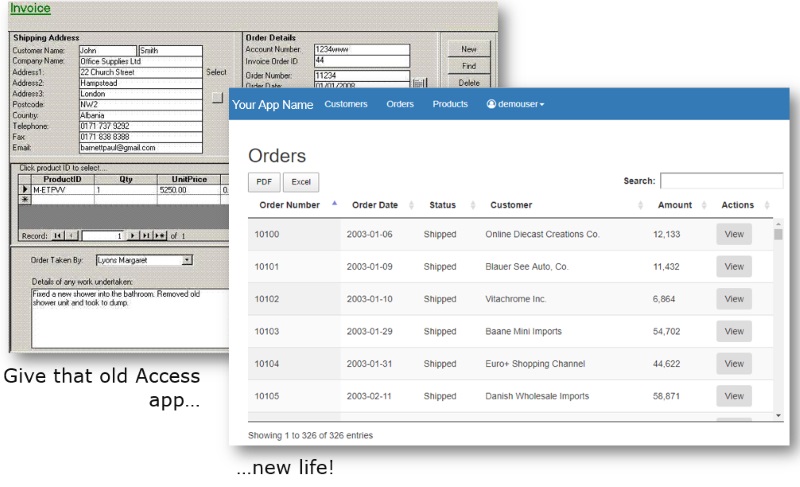Image resolution: width=800 pixels, height=487 pixels.
Task: Click the Invoice title link in Access form
Action: pyautogui.click(x=30, y=8)
